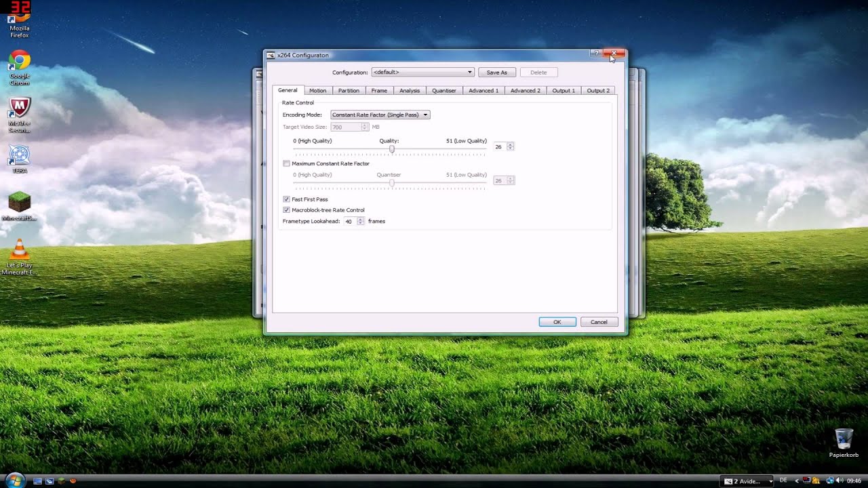
Task: Open the Analysis tab
Action: click(410, 90)
